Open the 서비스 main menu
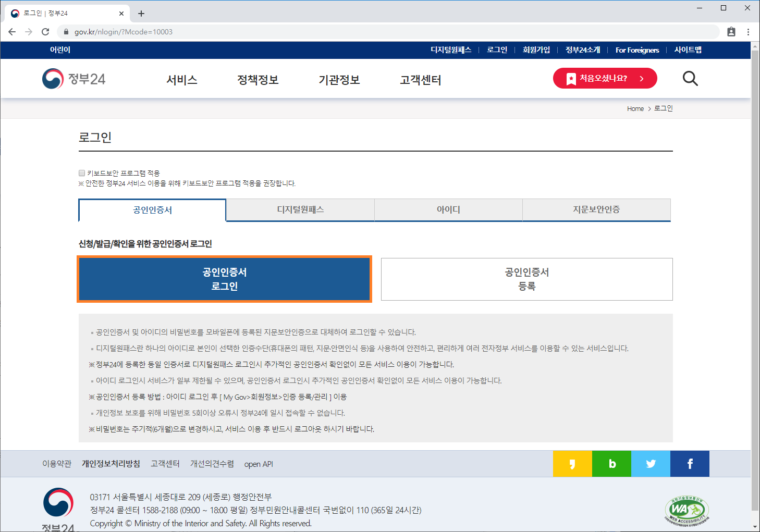The height and width of the screenshot is (532, 760). click(x=182, y=80)
